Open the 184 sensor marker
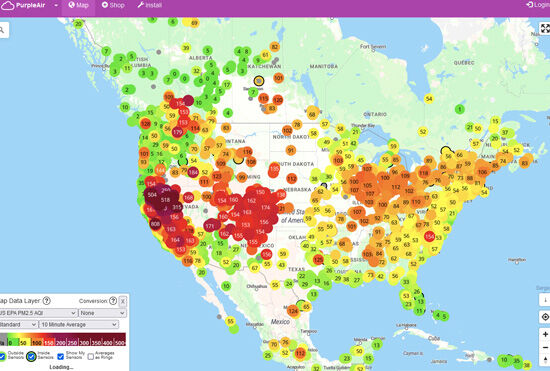The image size is (550, 371). pyautogui.click(x=193, y=172)
